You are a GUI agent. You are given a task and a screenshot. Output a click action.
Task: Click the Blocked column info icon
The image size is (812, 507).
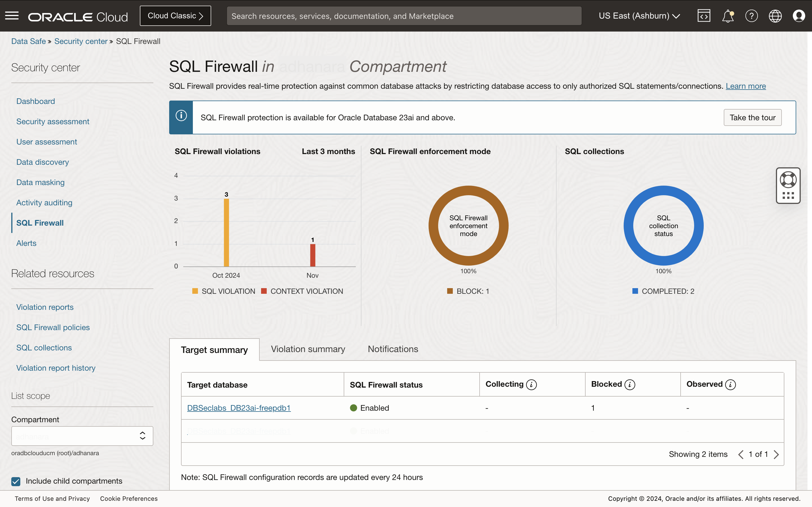[630, 384]
